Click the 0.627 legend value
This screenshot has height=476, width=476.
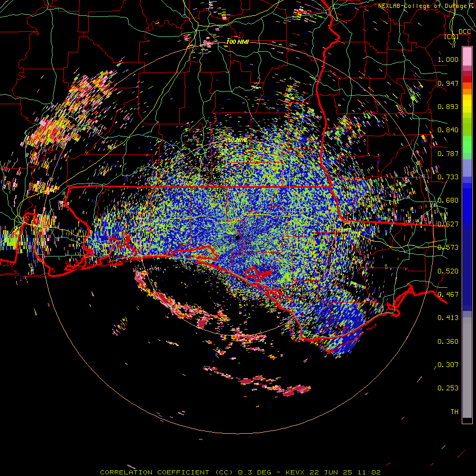click(x=448, y=224)
